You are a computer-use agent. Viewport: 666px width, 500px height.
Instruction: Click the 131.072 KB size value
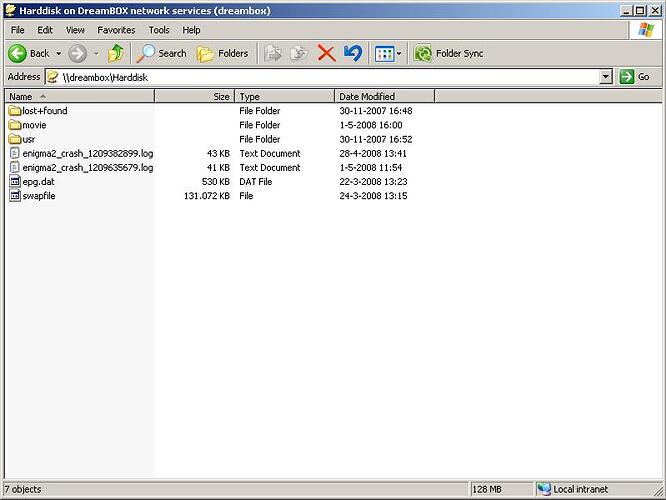pyautogui.click(x=207, y=196)
